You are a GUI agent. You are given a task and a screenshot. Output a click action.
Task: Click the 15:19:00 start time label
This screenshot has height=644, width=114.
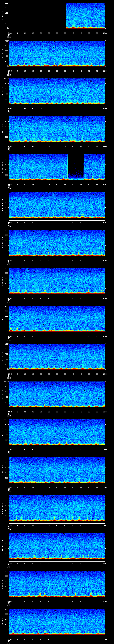9,412
